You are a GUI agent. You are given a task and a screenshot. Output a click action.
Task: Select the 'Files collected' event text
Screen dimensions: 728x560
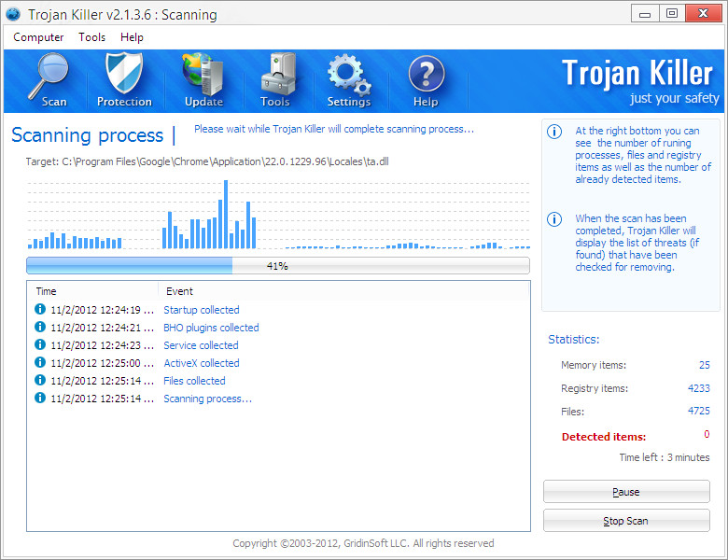[x=194, y=381]
